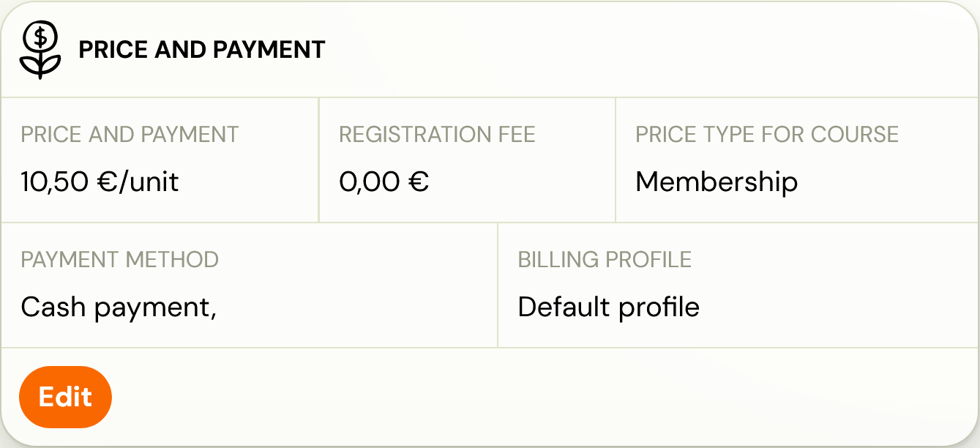Click the 0,00 € registration fee value
Viewport: 980px width, 448px height.
pyautogui.click(x=384, y=182)
